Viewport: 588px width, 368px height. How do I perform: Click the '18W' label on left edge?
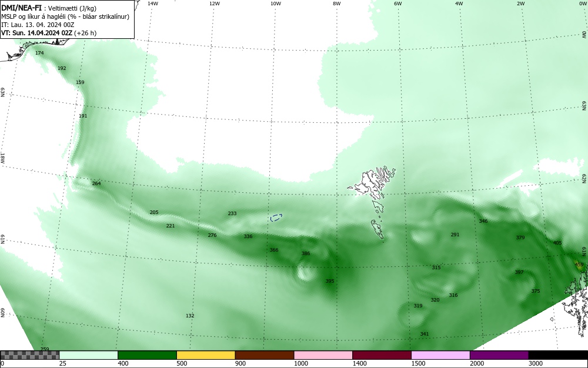coord(2,158)
